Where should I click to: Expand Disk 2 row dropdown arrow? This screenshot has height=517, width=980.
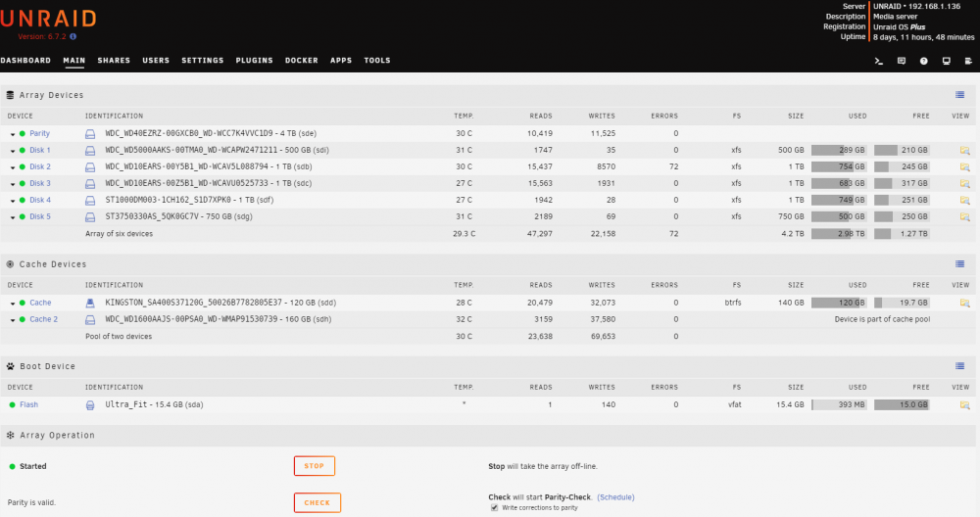[13, 168]
